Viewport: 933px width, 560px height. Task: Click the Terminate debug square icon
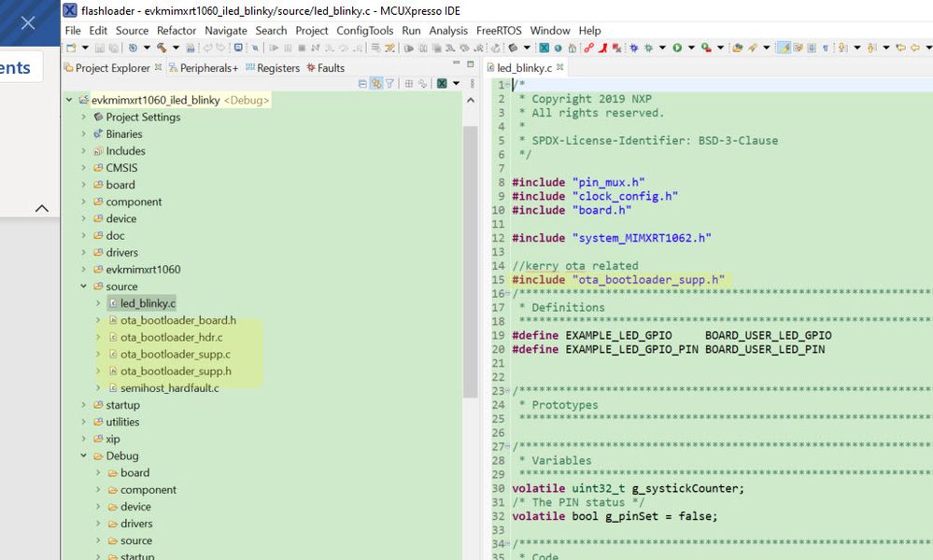[302, 48]
